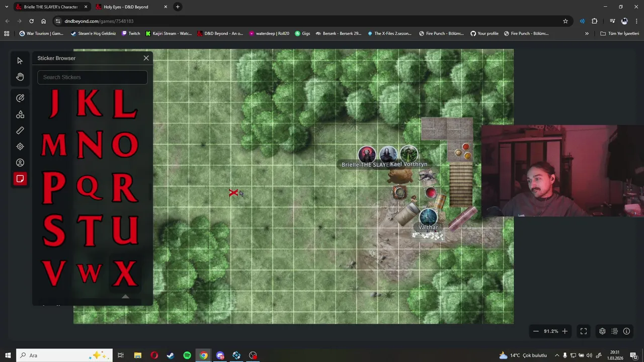Open the browser extensions menu

595,21
